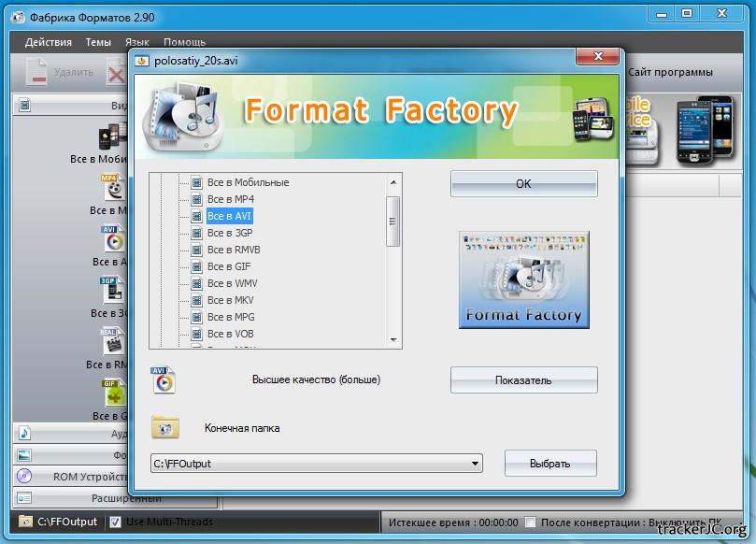Click the AVI quality settings icon

pyautogui.click(x=164, y=380)
